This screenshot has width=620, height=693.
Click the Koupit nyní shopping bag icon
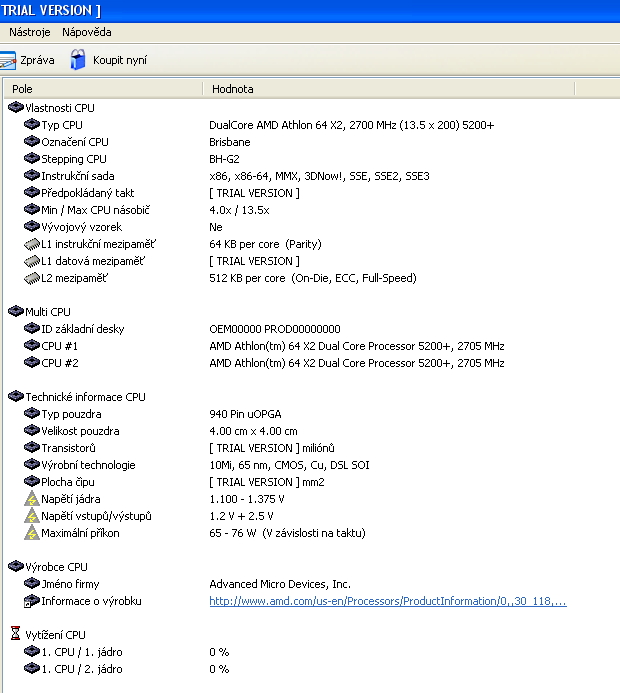point(78,60)
